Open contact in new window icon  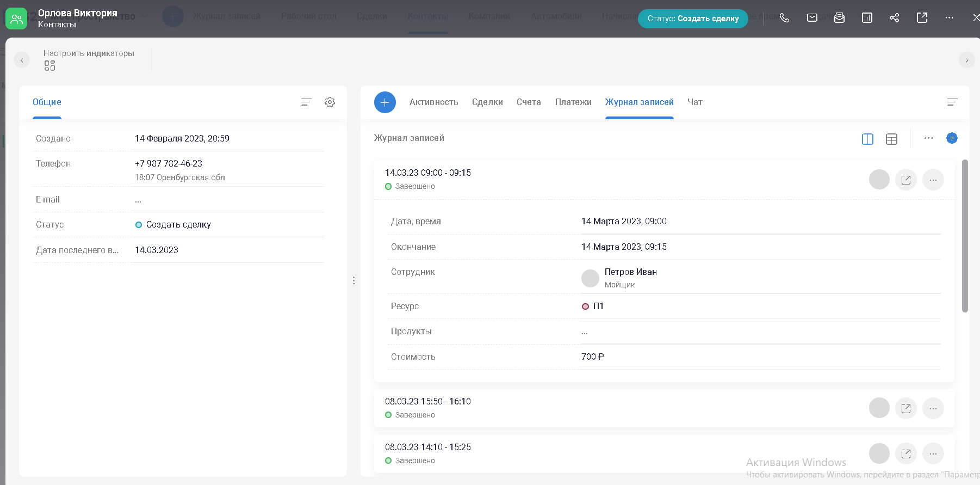pyautogui.click(x=922, y=18)
